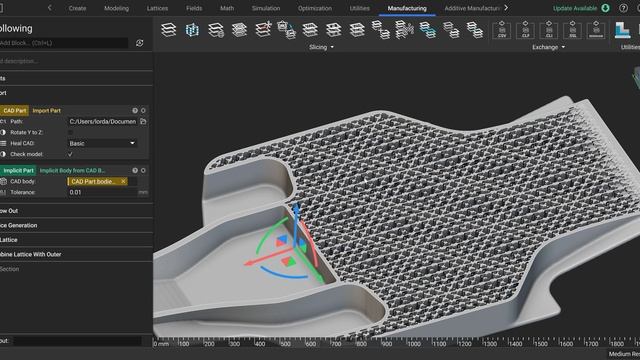
Task: Click the stacked layers icon with a small gear
Action: [216, 30]
